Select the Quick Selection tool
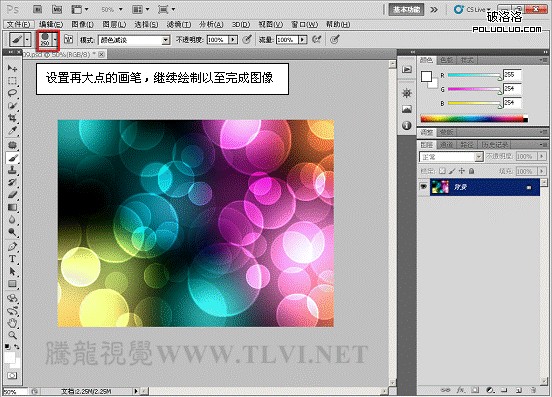The width and height of the screenshot is (552, 397). 12,106
